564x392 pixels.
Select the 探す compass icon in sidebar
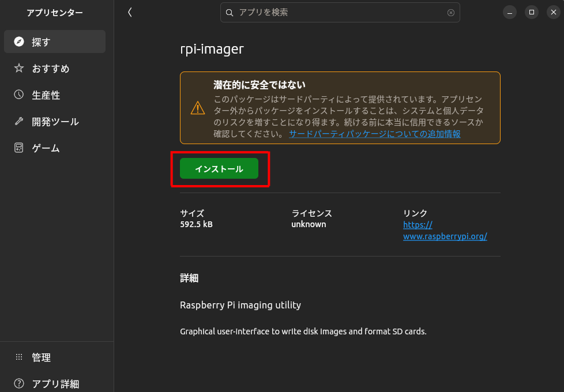coord(19,42)
